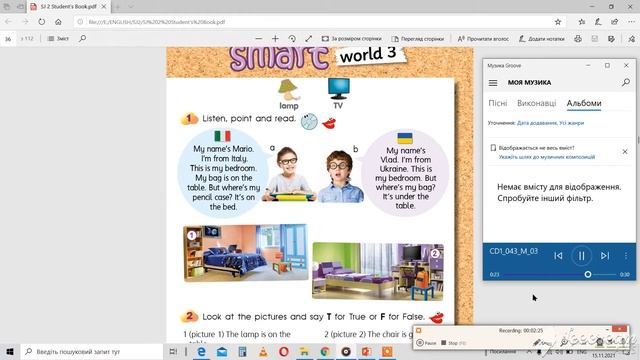Switch the PDF to full screen view
Screen dimensions: 640x360
pos(309,38)
